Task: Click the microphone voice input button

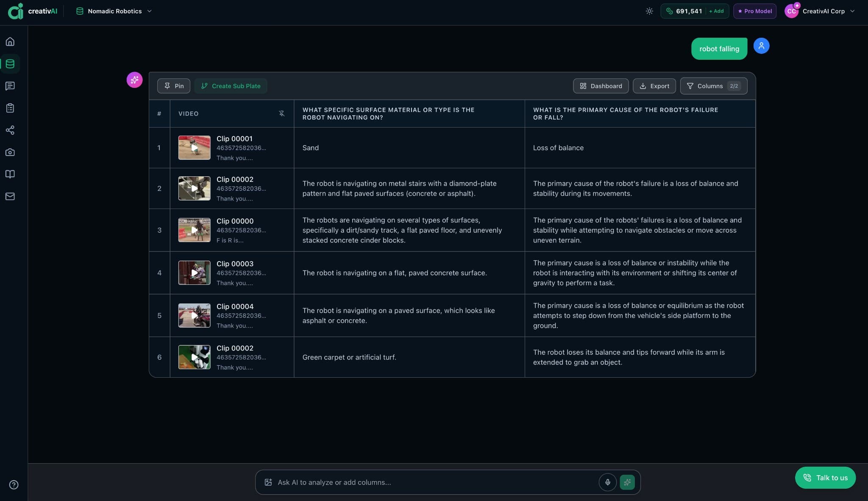Action: click(x=607, y=482)
